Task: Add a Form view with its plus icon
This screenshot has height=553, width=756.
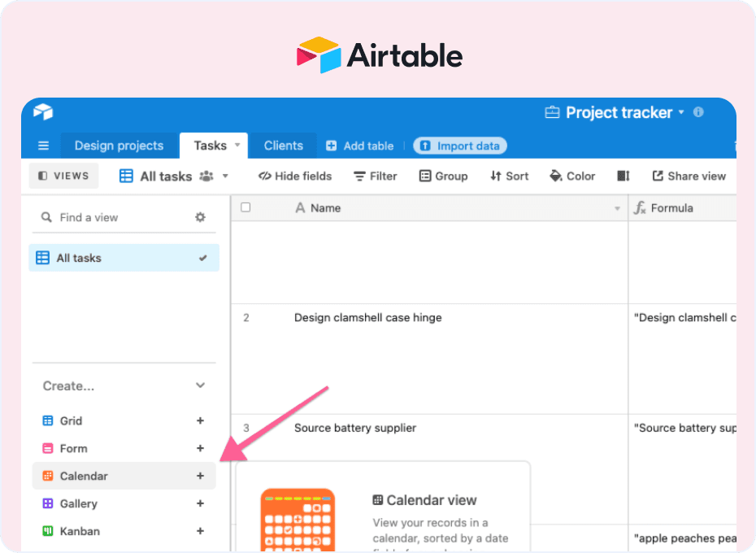Action: click(x=200, y=448)
